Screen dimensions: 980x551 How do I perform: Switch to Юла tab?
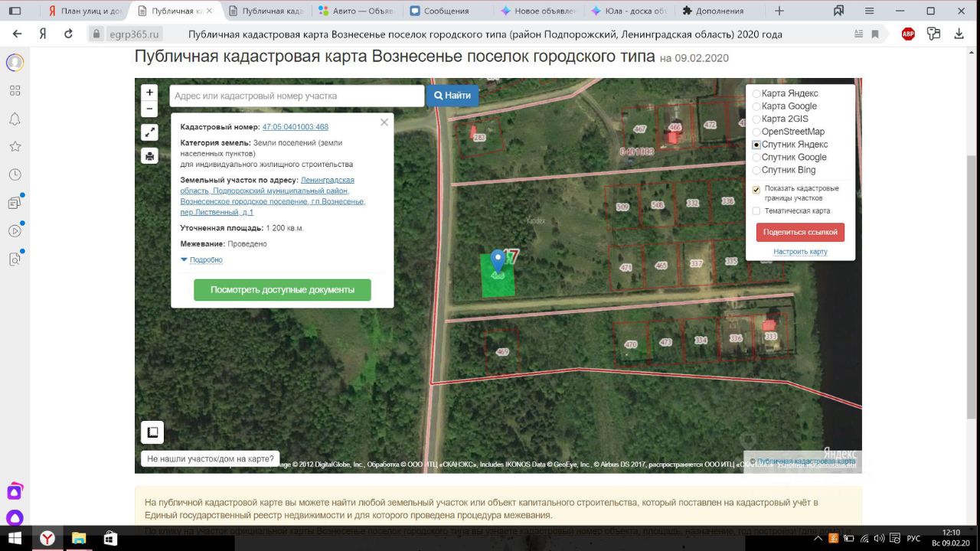coord(627,11)
